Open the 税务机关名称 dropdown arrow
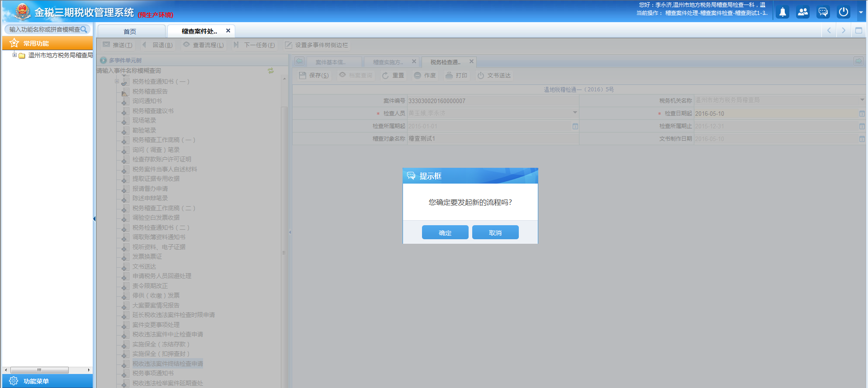This screenshot has width=868, height=388. tap(862, 100)
